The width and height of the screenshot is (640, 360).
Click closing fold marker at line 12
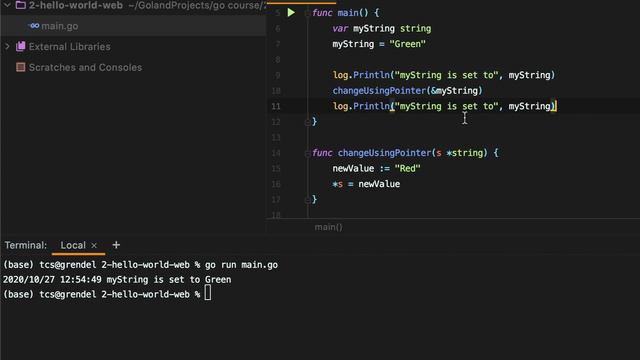pyautogui.click(x=307, y=122)
